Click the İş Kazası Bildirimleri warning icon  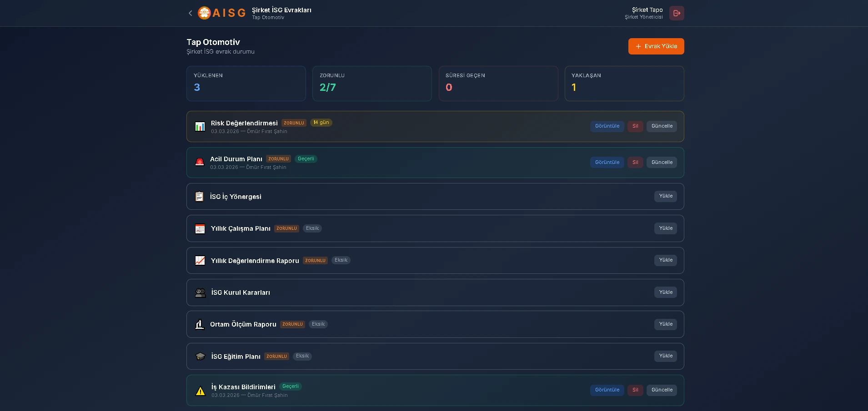200,391
